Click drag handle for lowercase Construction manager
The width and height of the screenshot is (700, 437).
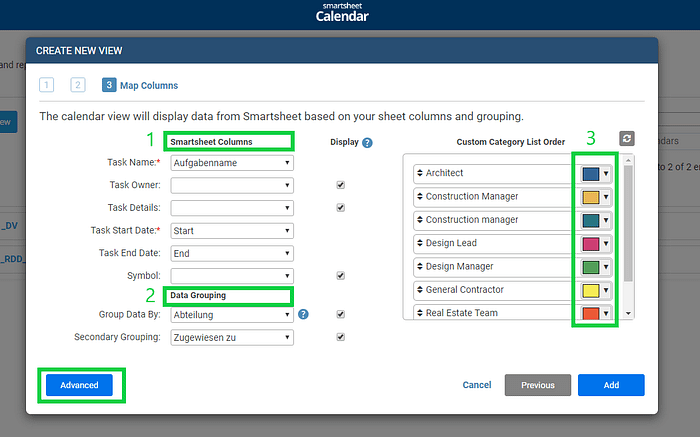point(420,219)
